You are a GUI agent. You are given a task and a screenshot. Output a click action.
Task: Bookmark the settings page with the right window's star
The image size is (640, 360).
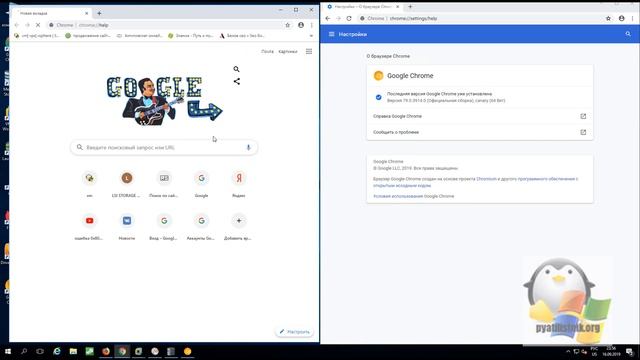(x=608, y=18)
